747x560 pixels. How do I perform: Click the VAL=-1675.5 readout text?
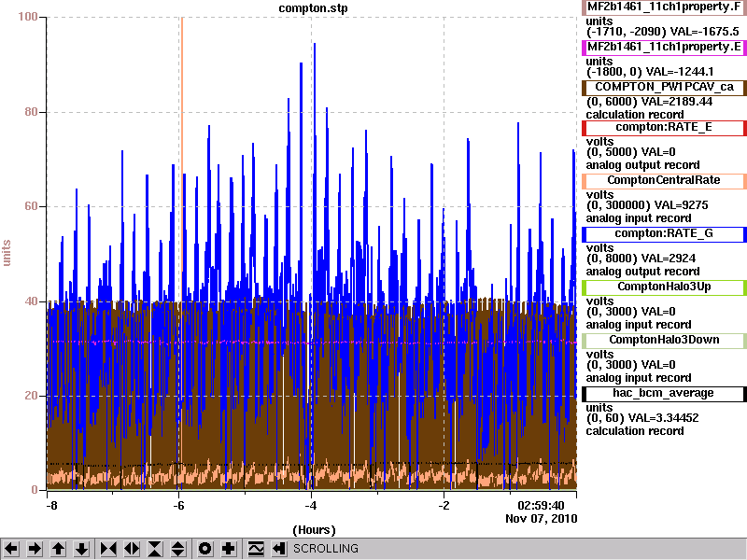[x=705, y=32]
